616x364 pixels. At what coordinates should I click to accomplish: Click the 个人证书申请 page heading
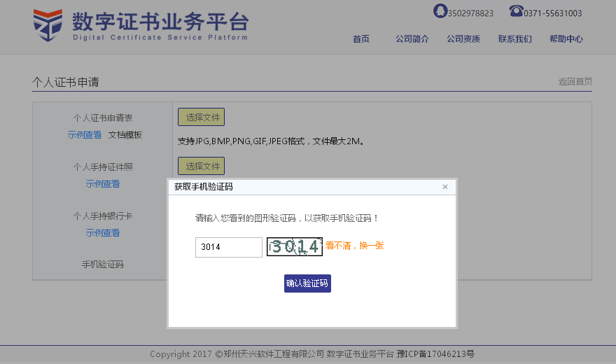point(66,82)
